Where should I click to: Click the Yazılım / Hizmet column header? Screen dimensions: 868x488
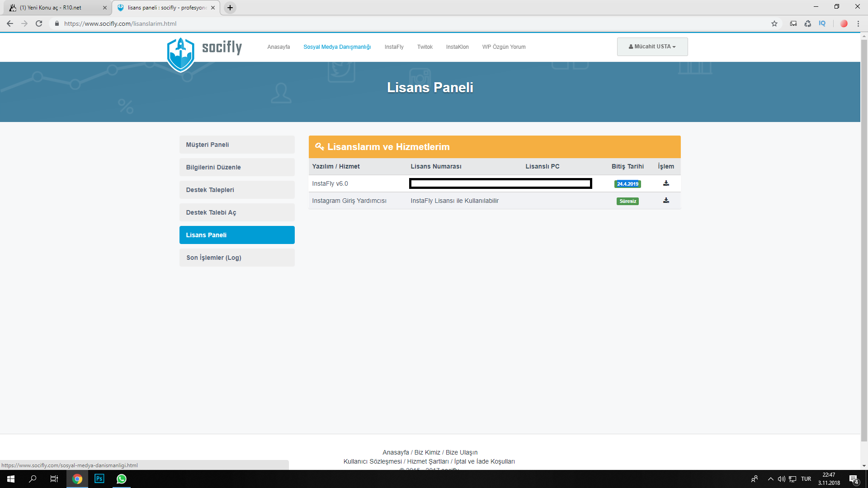click(x=336, y=166)
